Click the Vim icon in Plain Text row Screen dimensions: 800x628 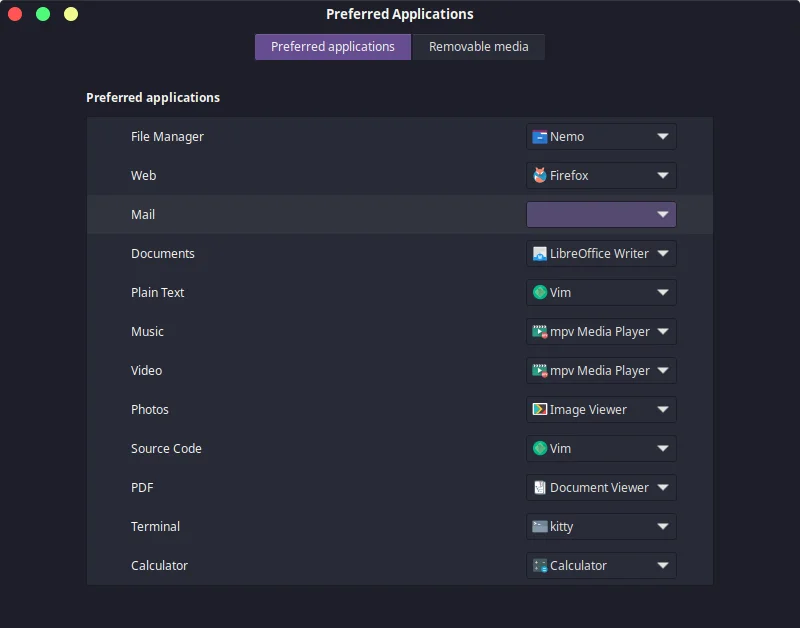pos(539,292)
